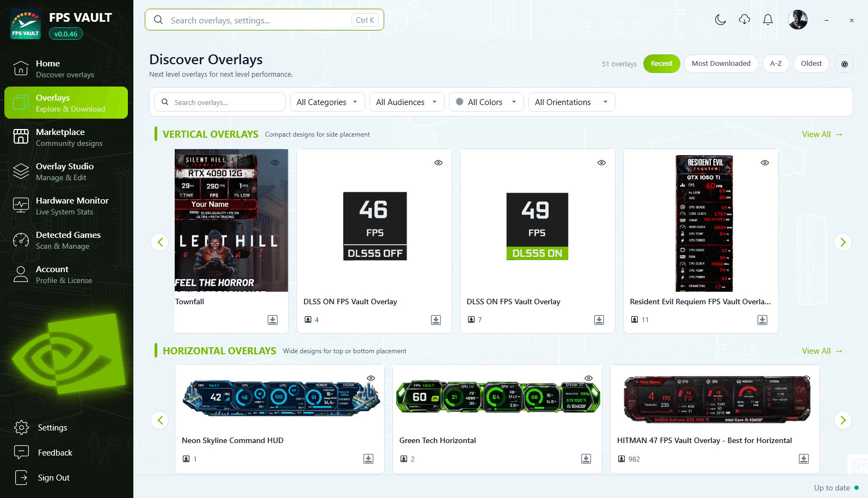Image resolution: width=868 pixels, height=498 pixels.
Task: Open the user profile avatar
Action: click(798, 20)
